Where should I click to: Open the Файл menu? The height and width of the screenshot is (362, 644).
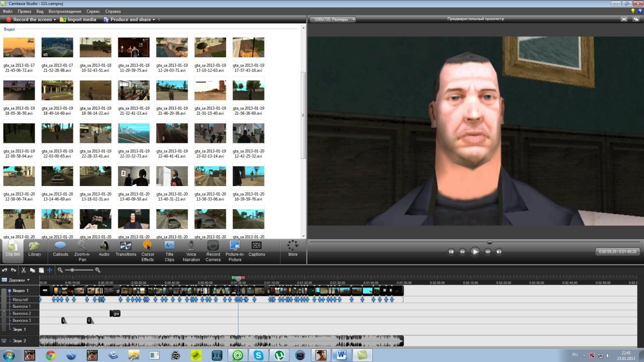coord(8,11)
